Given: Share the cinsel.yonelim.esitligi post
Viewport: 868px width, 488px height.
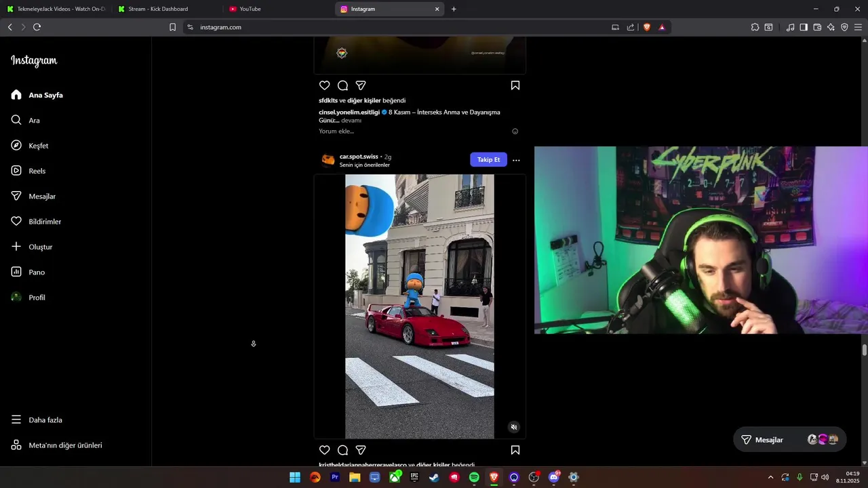Looking at the screenshot, I should coord(361,85).
